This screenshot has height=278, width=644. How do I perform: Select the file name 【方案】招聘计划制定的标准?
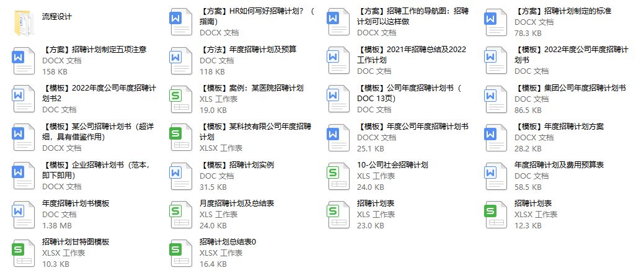(x=563, y=11)
